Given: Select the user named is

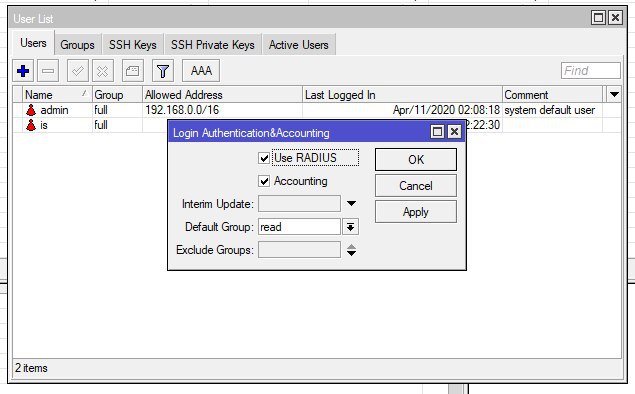Looking at the screenshot, I should pyautogui.click(x=44, y=126).
